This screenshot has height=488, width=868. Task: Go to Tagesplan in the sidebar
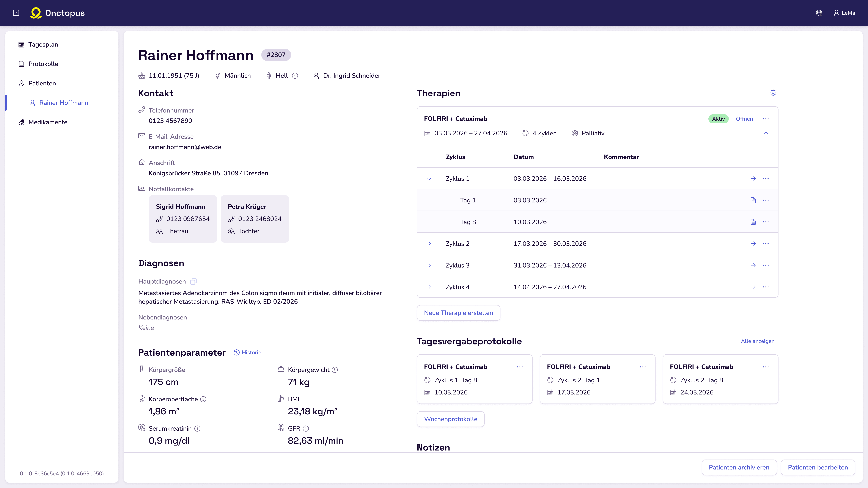pyautogui.click(x=43, y=44)
